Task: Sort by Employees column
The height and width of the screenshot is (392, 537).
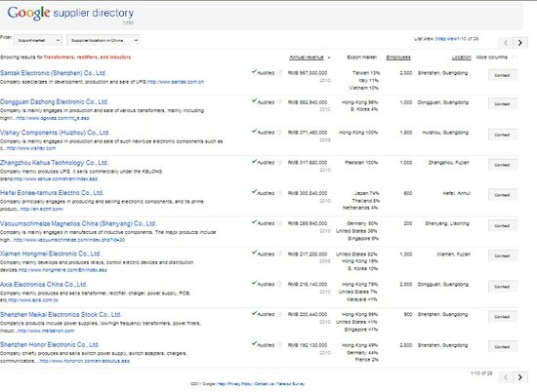Action: pos(398,58)
